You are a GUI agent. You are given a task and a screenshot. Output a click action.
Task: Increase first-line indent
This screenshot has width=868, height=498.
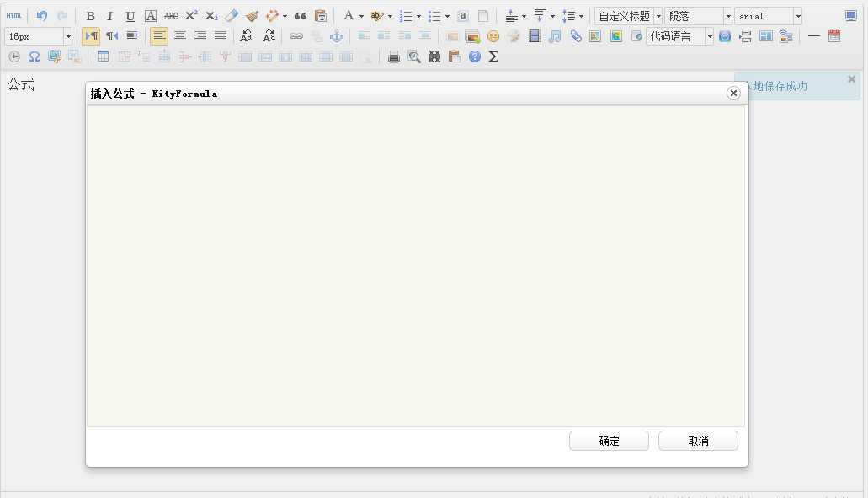(132, 36)
